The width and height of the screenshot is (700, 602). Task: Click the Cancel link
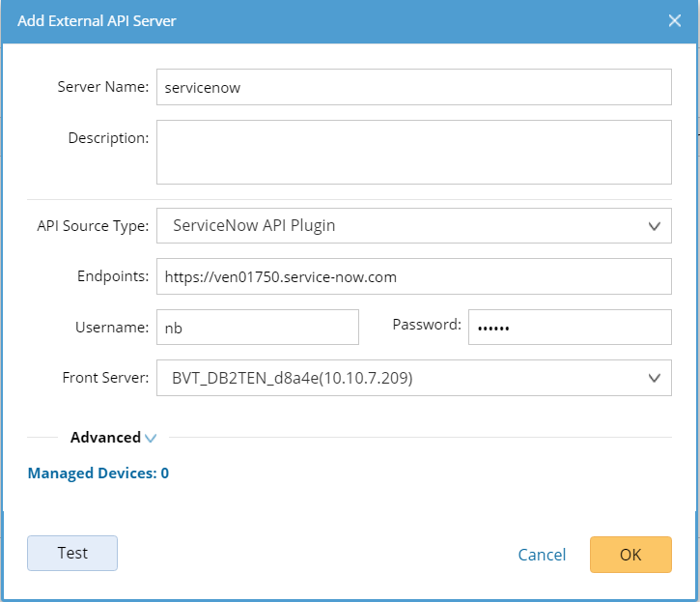[542, 555]
